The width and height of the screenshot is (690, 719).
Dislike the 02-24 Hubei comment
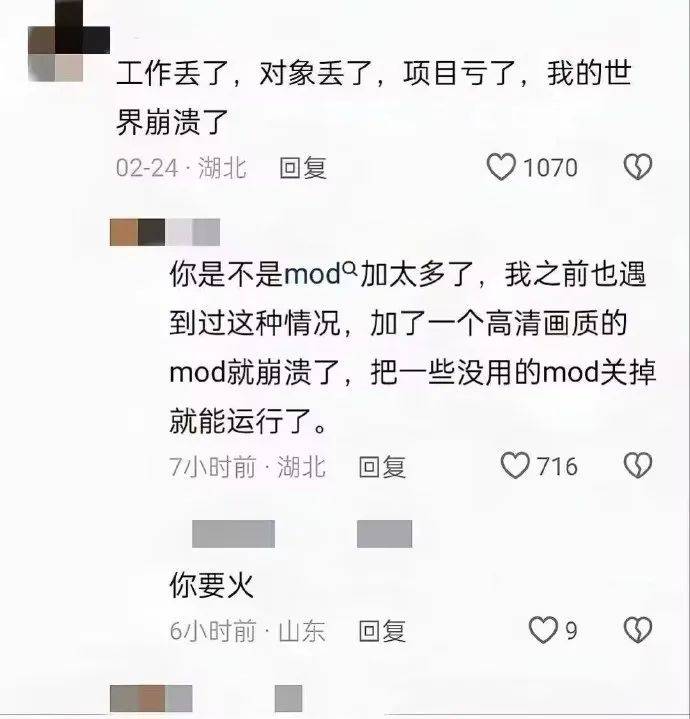point(638,166)
